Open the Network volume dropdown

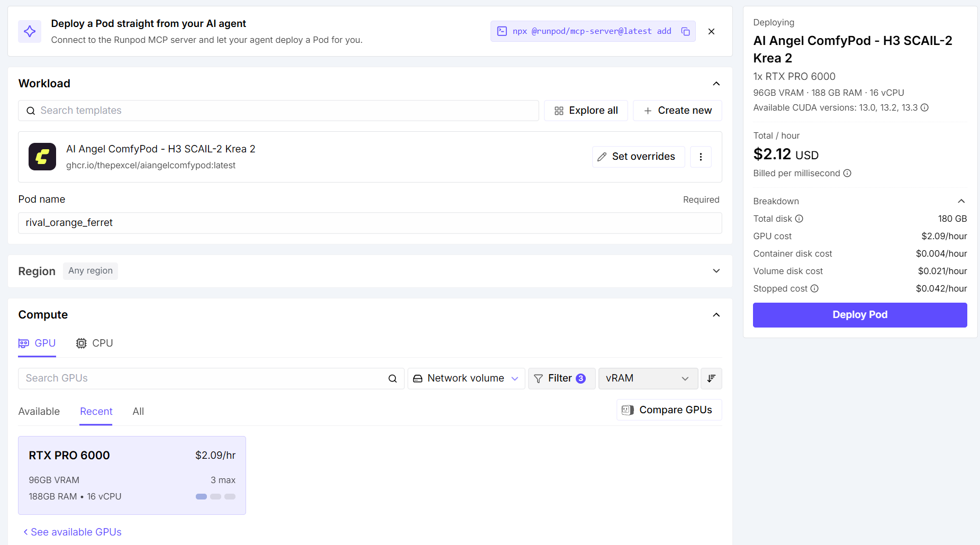pos(466,378)
